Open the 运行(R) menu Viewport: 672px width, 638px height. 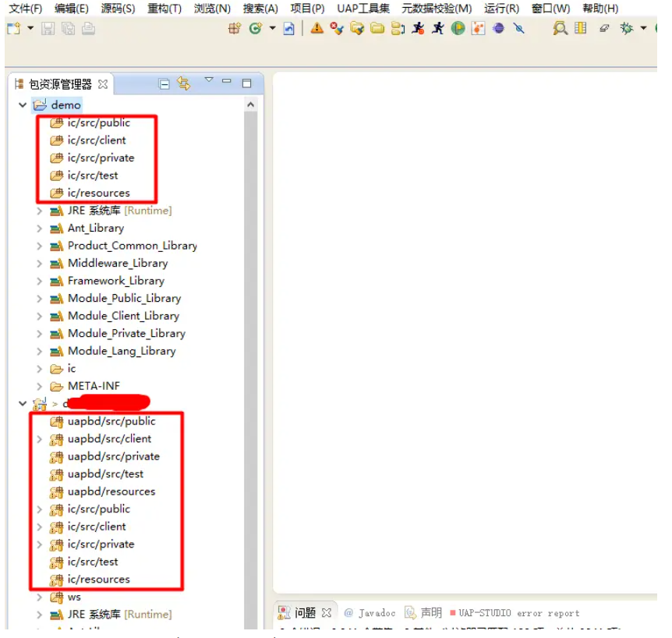(x=501, y=8)
